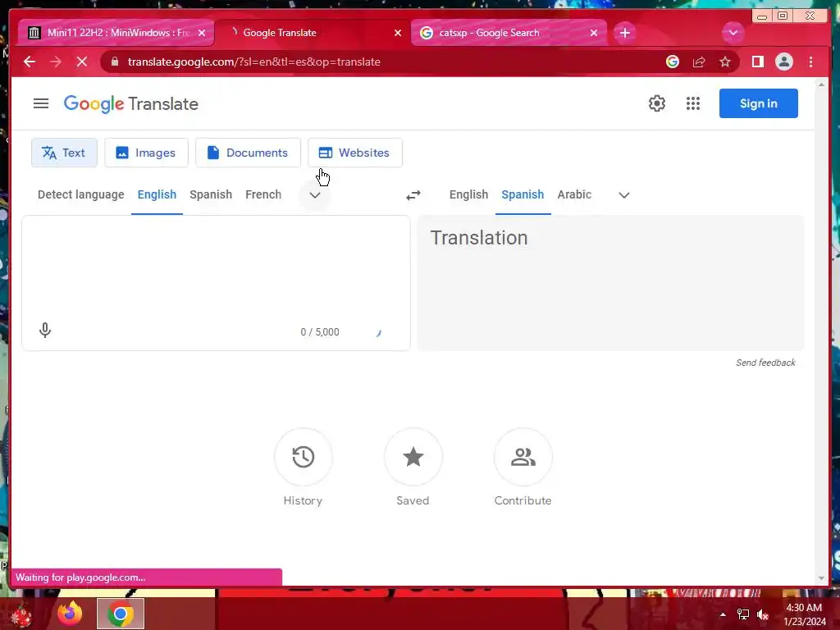Bookmark this tab with star

tap(725, 62)
